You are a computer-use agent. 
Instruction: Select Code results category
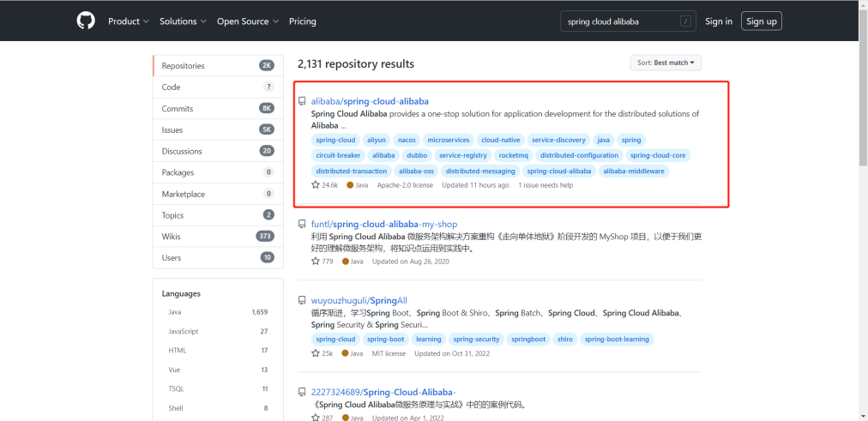click(x=218, y=87)
